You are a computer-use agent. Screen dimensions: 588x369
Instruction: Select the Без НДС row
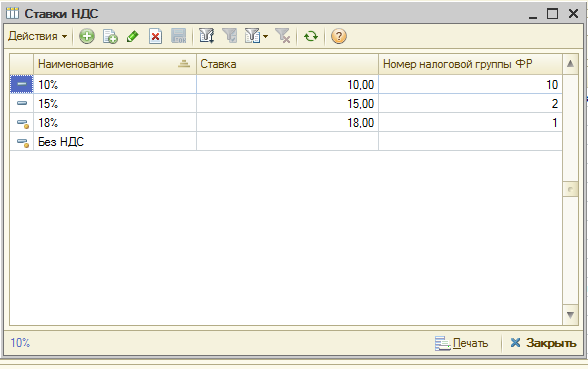point(286,142)
